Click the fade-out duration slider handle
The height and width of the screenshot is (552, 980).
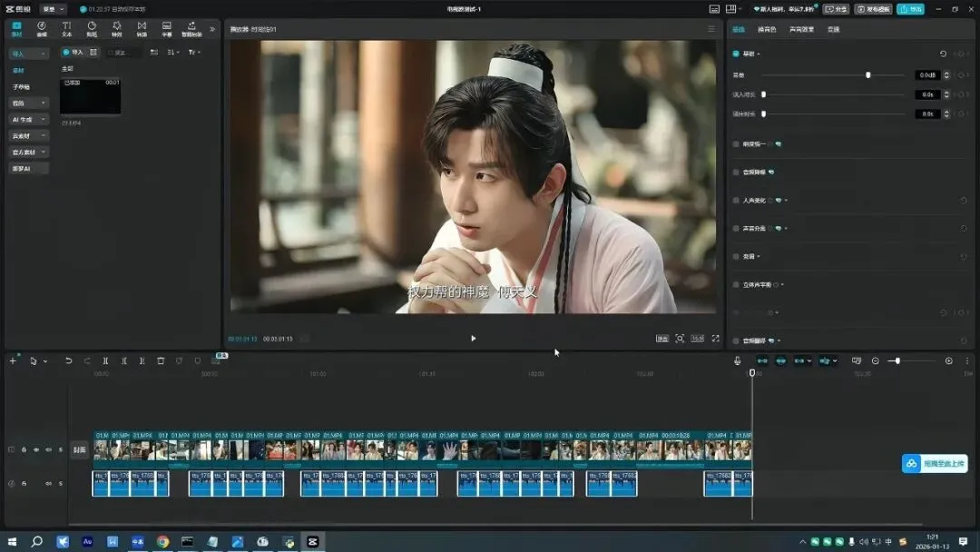pyautogui.click(x=763, y=113)
